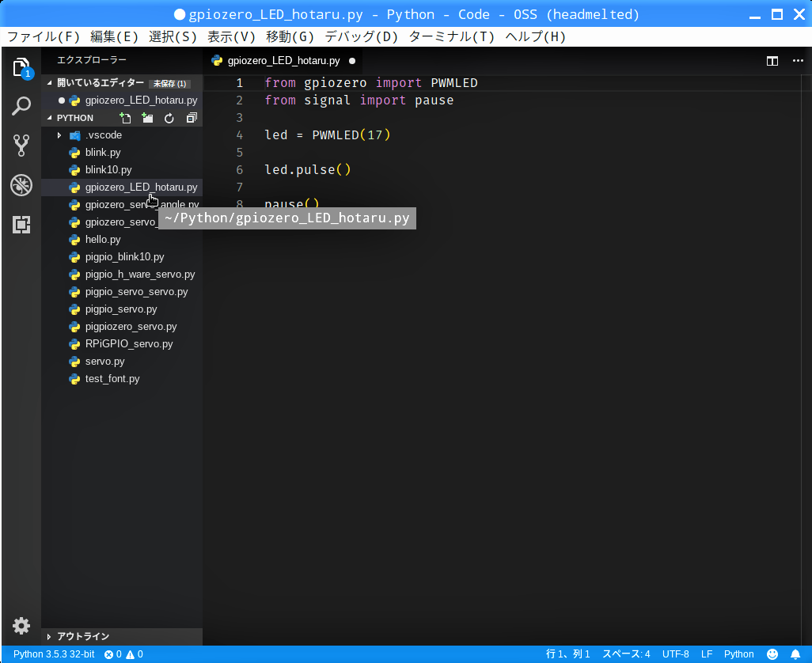Click the unsaved count badge in Open Editors
812x663 pixels.
pyautogui.click(x=169, y=83)
